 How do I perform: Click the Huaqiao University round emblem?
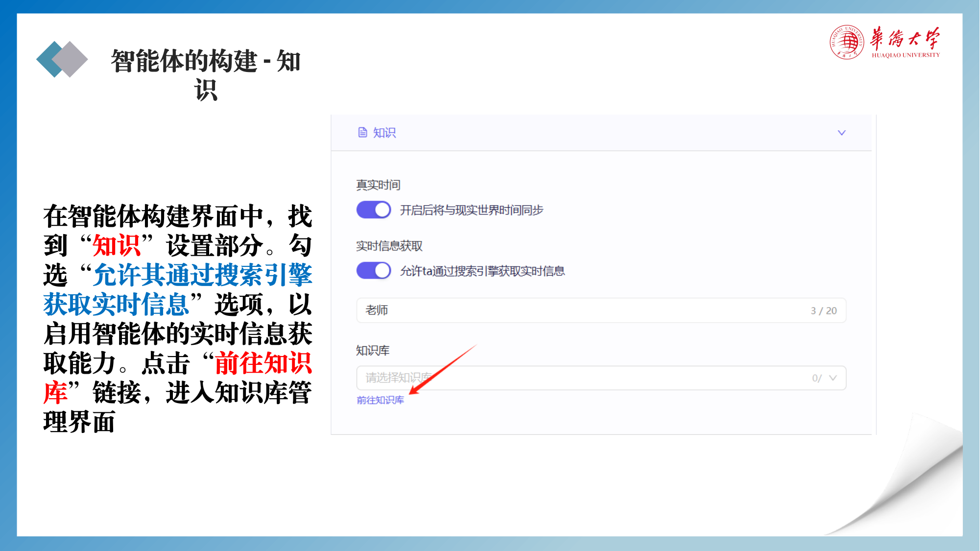847,42
